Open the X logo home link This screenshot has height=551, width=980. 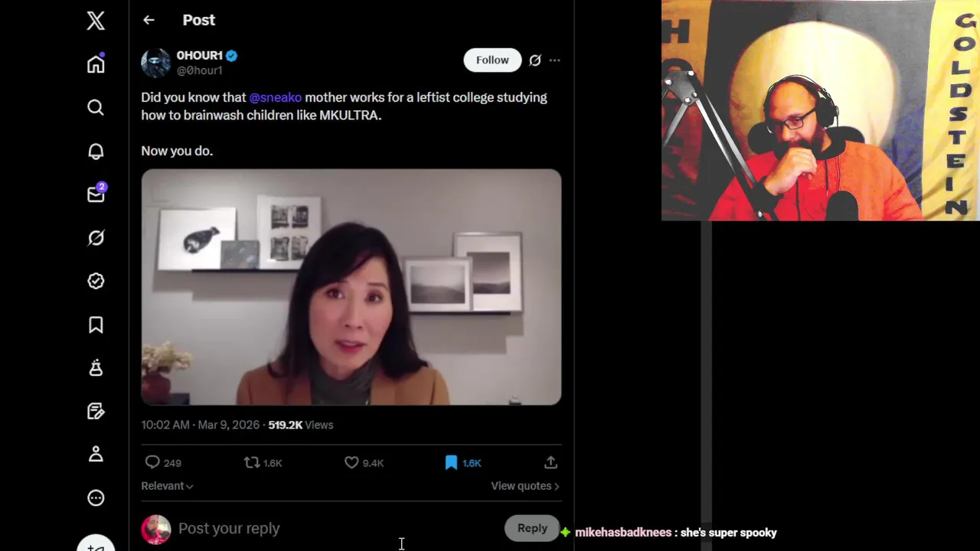pos(96,21)
